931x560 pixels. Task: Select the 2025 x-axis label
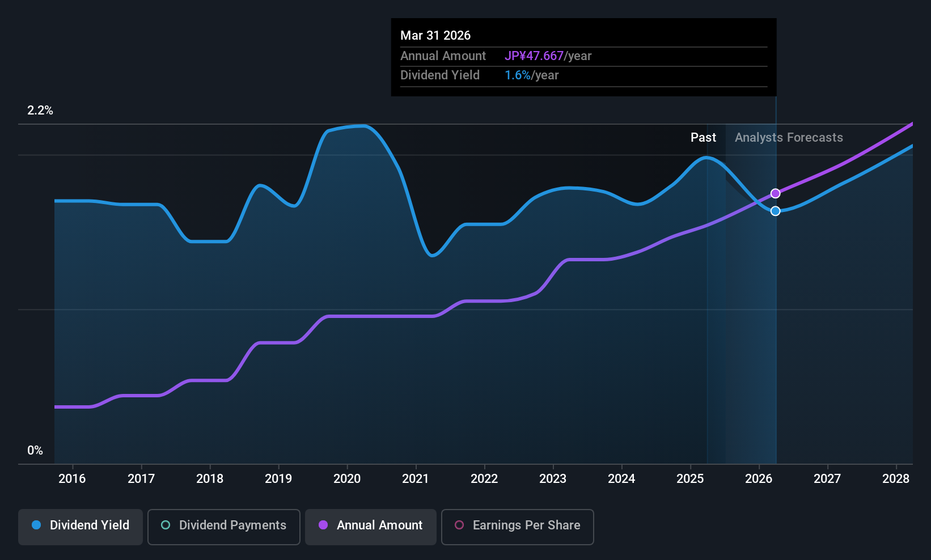click(x=690, y=479)
